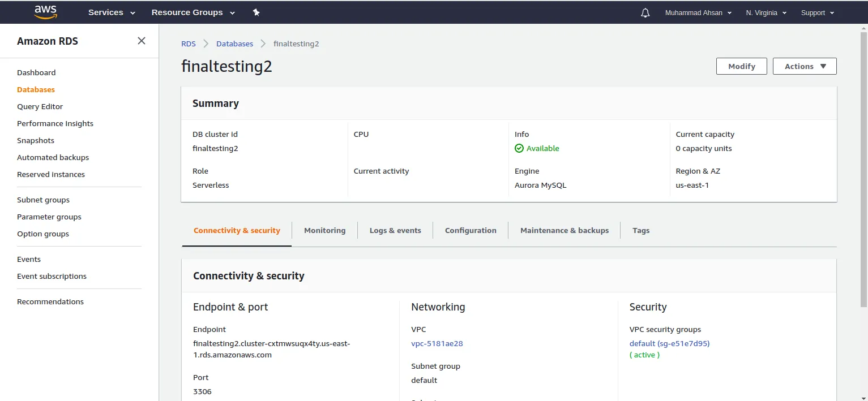The height and width of the screenshot is (401, 868).
Task: Click the green Available status icon
Action: pyautogui.click(x=519, y=148)
